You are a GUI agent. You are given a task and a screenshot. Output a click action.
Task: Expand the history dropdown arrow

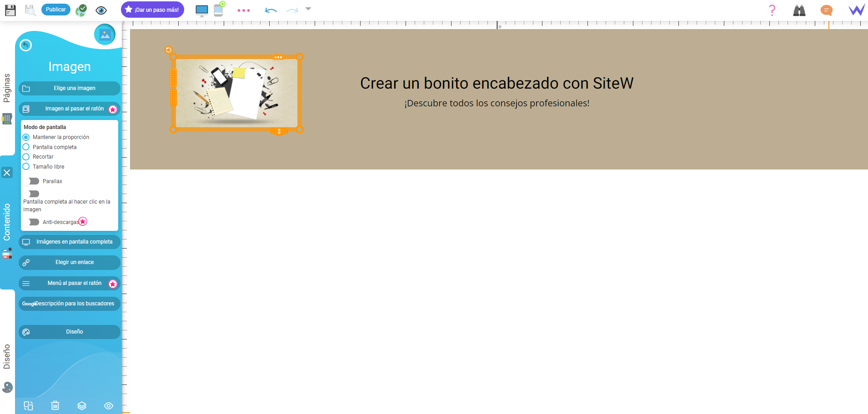pos(308,9)
